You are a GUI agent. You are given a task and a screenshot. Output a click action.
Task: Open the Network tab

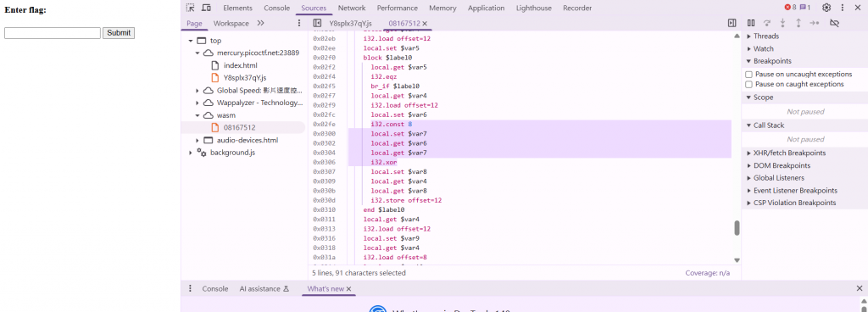(x=352, y=8)
